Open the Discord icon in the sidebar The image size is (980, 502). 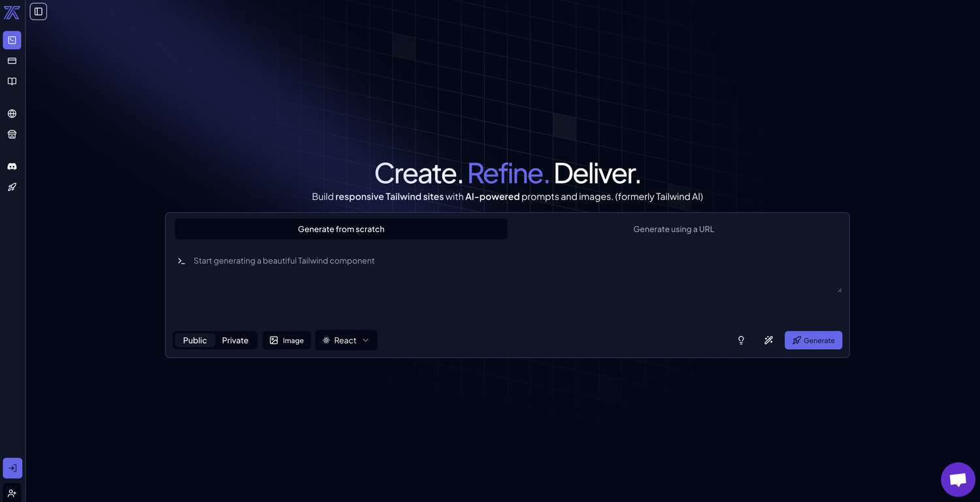[12, 165]
